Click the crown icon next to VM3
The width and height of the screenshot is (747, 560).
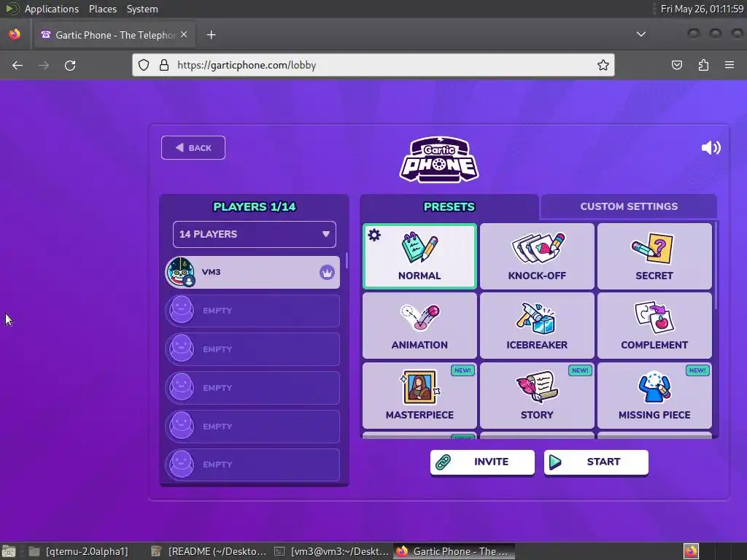327,273
